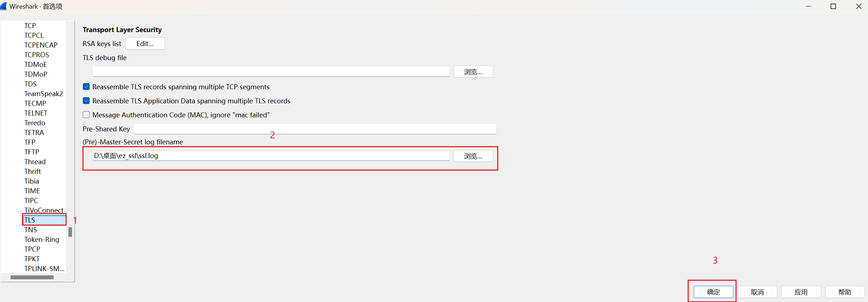Image resolution: width=868 pixels, height=302 pixels.
Task: Click the 应用 (Apply) button
Action: click(801, 292)
